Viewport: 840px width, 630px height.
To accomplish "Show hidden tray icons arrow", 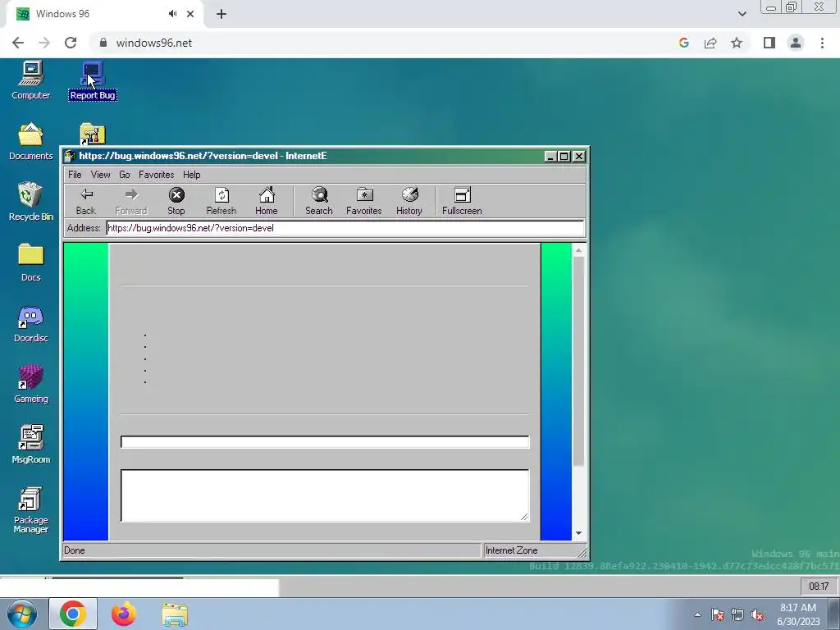I will point(697,614).
